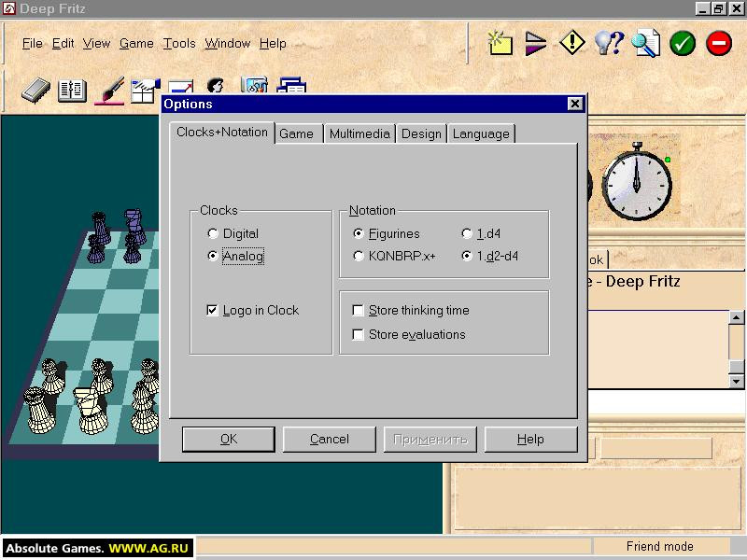Click the gray eraser-shaped toolbar icon
Image resolution: width=747 pixels, height=560 pixels.
tap(35, 90)
